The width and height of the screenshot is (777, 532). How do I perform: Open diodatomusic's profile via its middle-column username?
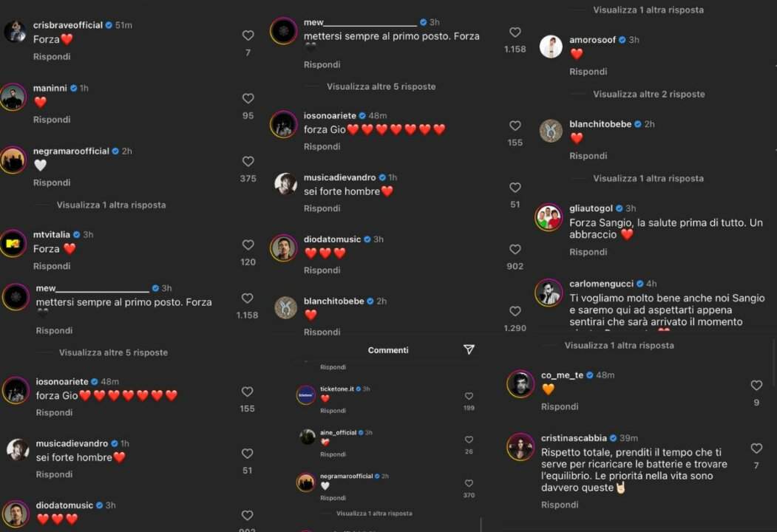332,239
